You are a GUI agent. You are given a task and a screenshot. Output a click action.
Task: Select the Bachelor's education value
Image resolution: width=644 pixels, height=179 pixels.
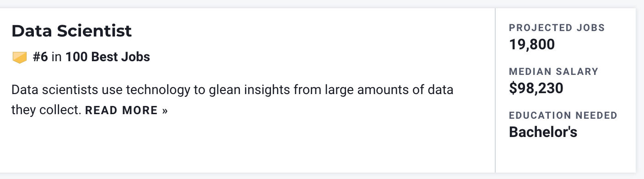point(543,132)
